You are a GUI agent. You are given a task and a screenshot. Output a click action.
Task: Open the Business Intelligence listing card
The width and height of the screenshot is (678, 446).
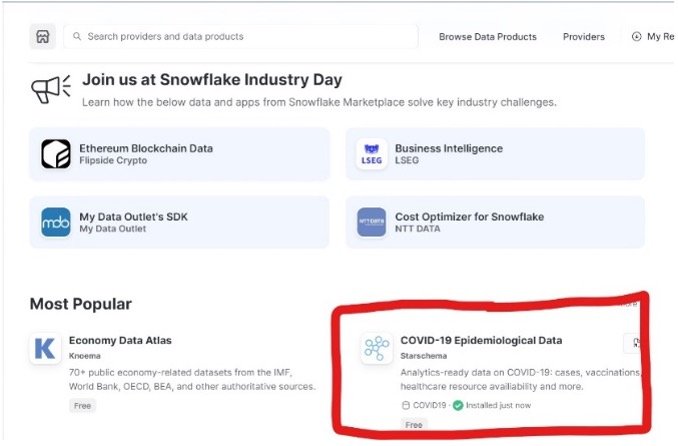pyautogui.click(x=495, y=154)
